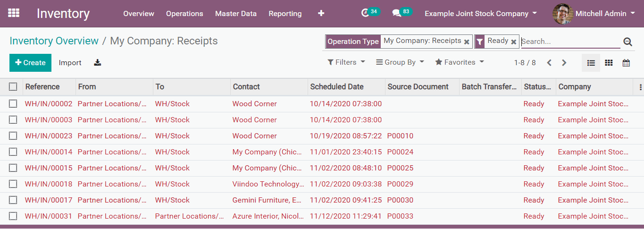
Task: Select checkbox for WH/IN/00002
Action: (x=13, y=104)
